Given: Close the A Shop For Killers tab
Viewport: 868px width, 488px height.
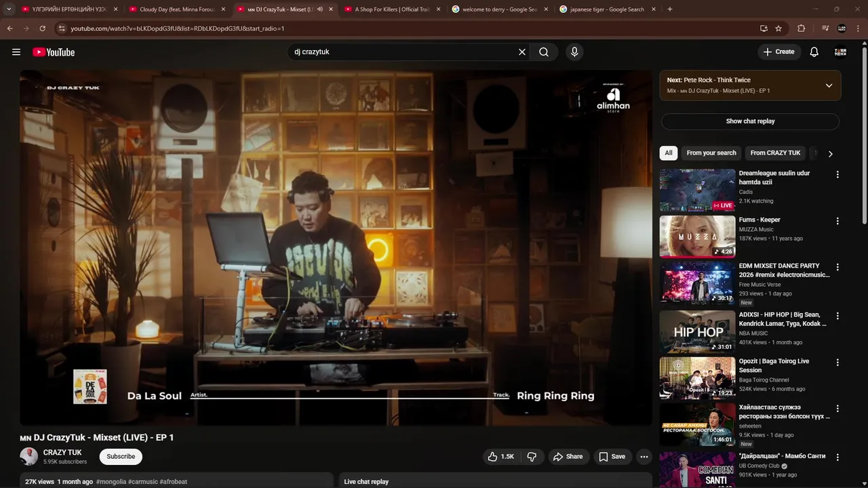Looking at the screenshot, I should tap(438, 9).
